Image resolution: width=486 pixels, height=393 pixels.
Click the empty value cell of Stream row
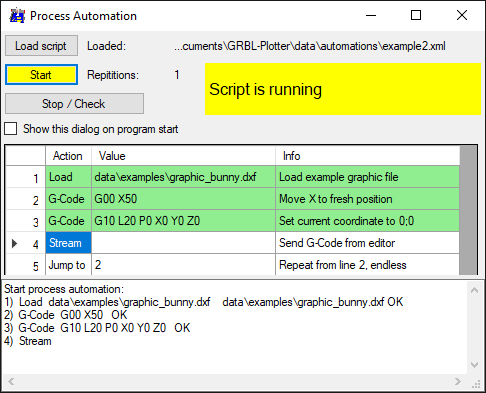(183, 243)
